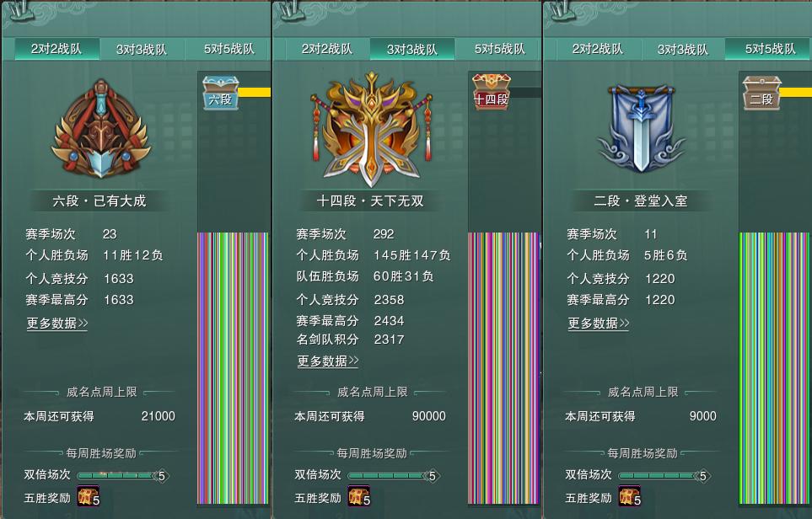Viewport: 812px width, 519px height.
Task: Click the 十四段 red treasure chest icon
Action: click(492, 92)
